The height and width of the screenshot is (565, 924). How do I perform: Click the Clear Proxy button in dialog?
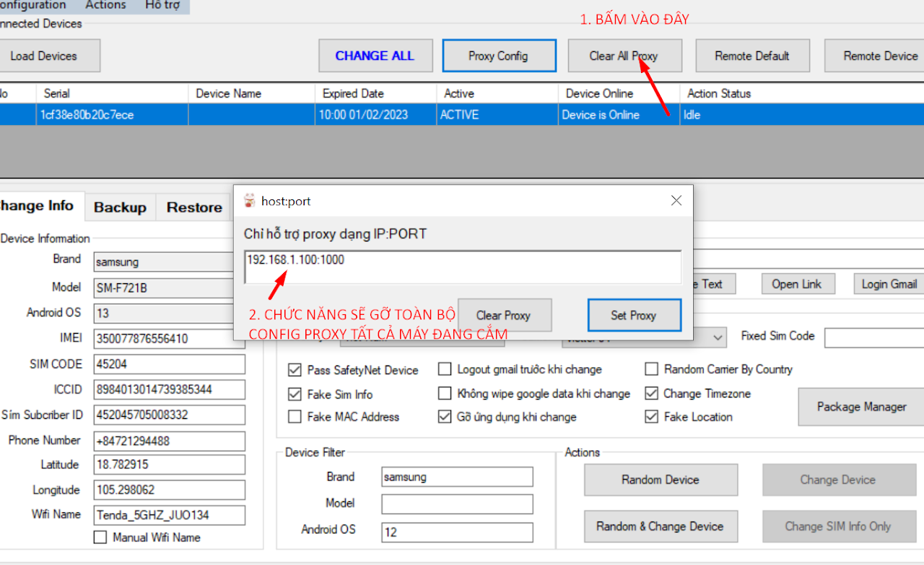[x=504, y=315]
